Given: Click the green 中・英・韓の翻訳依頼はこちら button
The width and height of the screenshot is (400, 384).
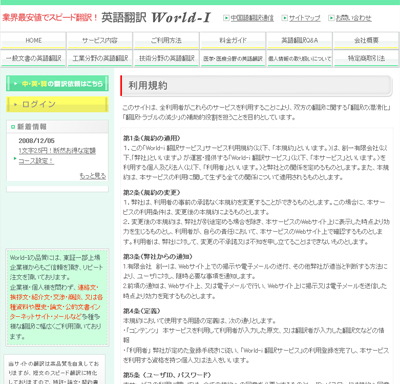Looking at the screenshot, I should (x=57, y=84).
